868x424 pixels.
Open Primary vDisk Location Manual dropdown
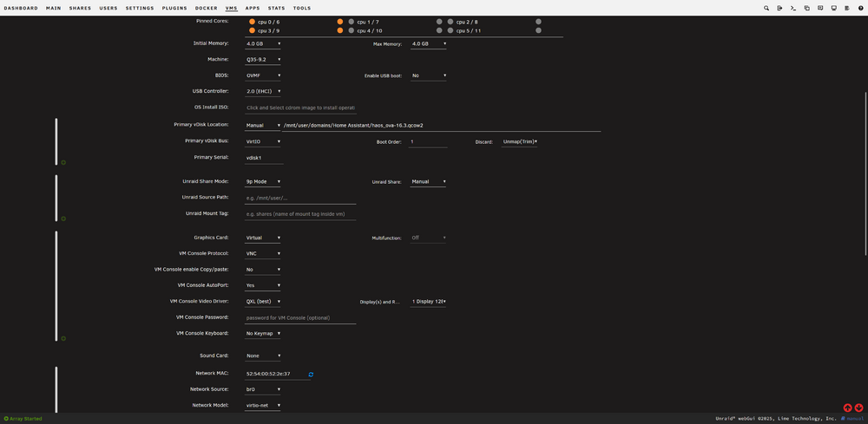point(263,126)
